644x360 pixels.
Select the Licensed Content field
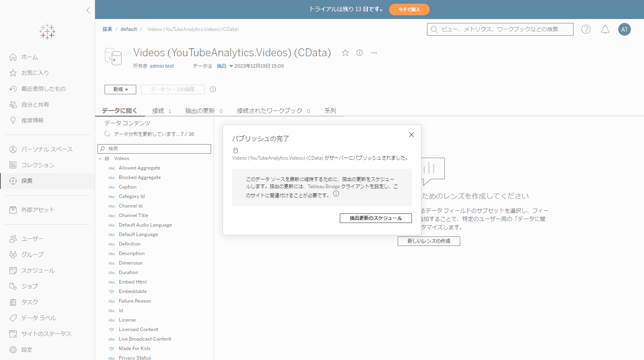(138, 330)
